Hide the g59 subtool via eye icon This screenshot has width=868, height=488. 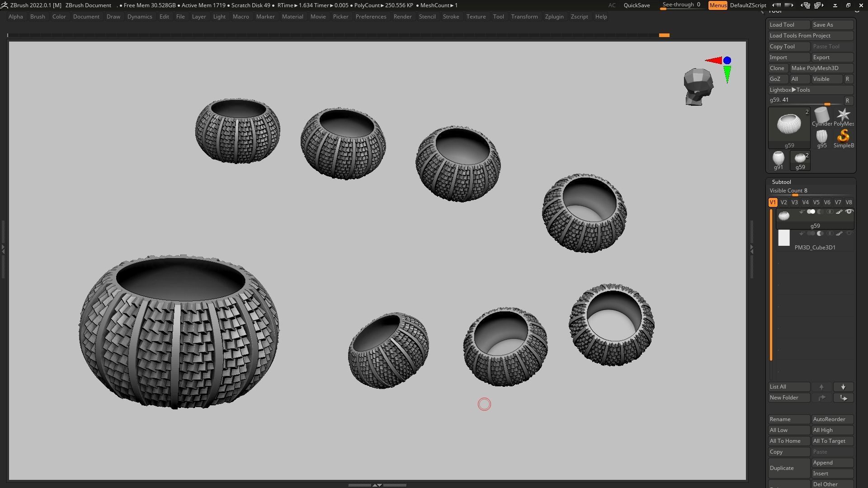coord(849,212)
